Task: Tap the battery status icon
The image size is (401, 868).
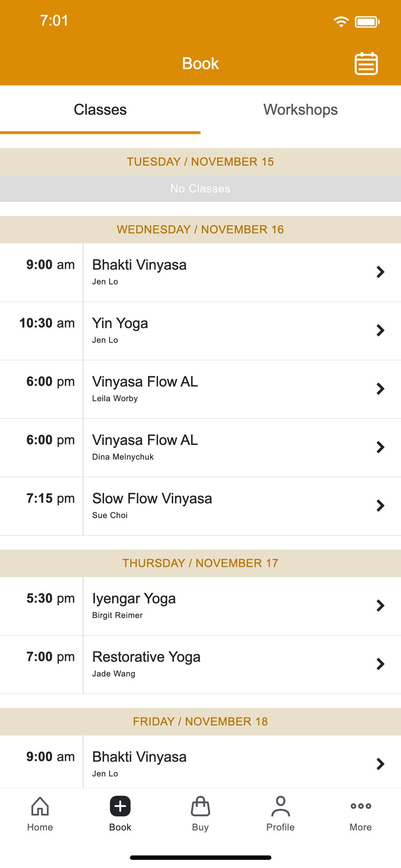Action: (367, 22)
